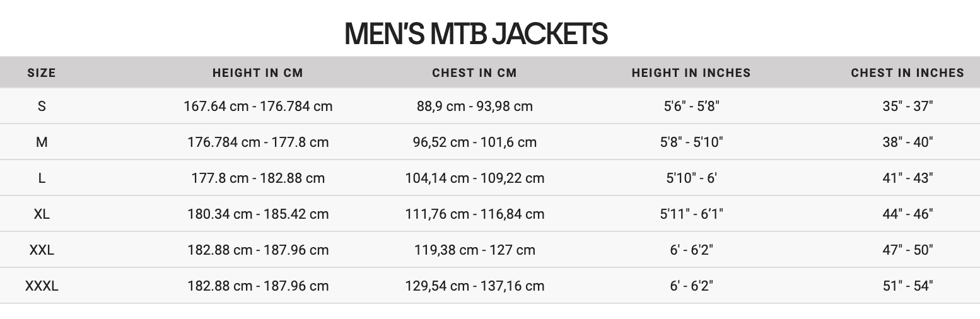Image resolution: width=980 pixels, height=319 pixels.
Task: Select the L size row label
Action: [42, 178]
